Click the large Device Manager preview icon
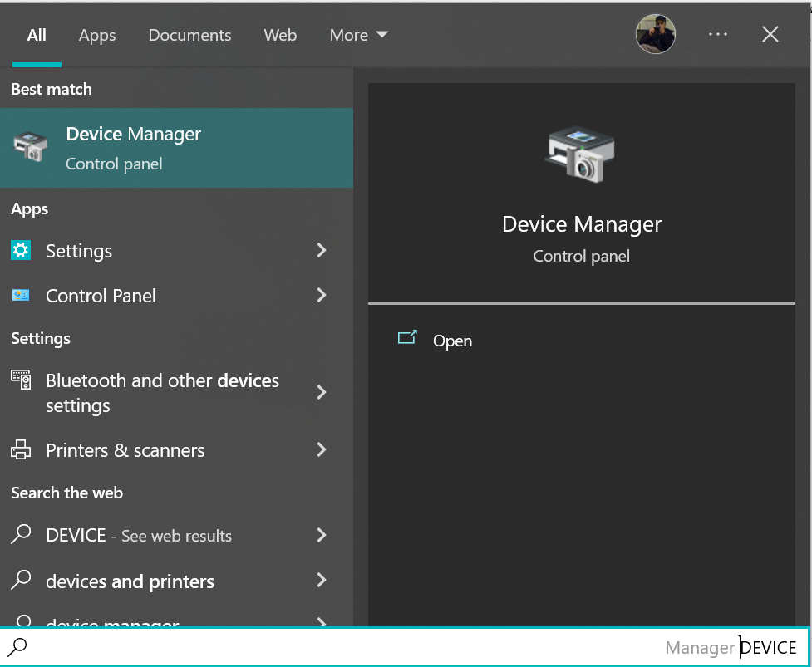The image size is (812, 667). point(581,154)
